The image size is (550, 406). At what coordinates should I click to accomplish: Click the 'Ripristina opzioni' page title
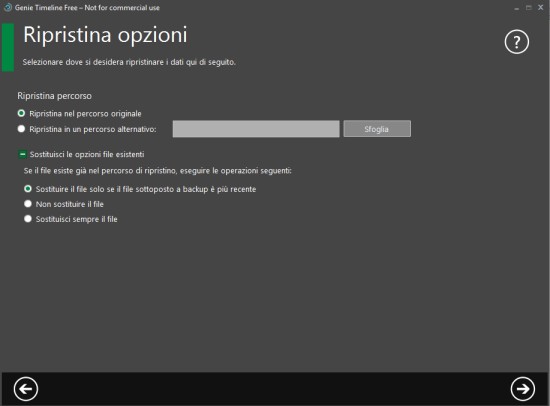tap(105, 35)
